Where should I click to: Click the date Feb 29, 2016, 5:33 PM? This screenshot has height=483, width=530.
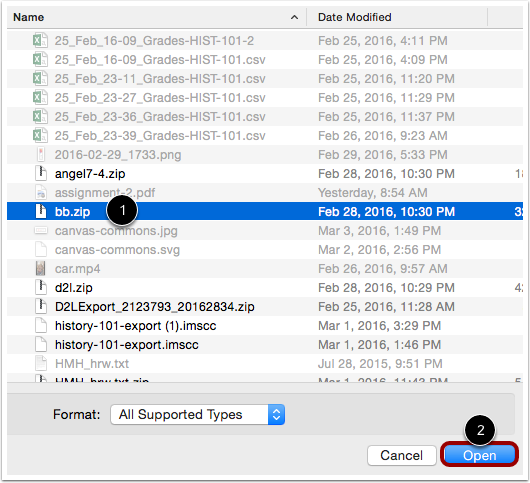383,155
